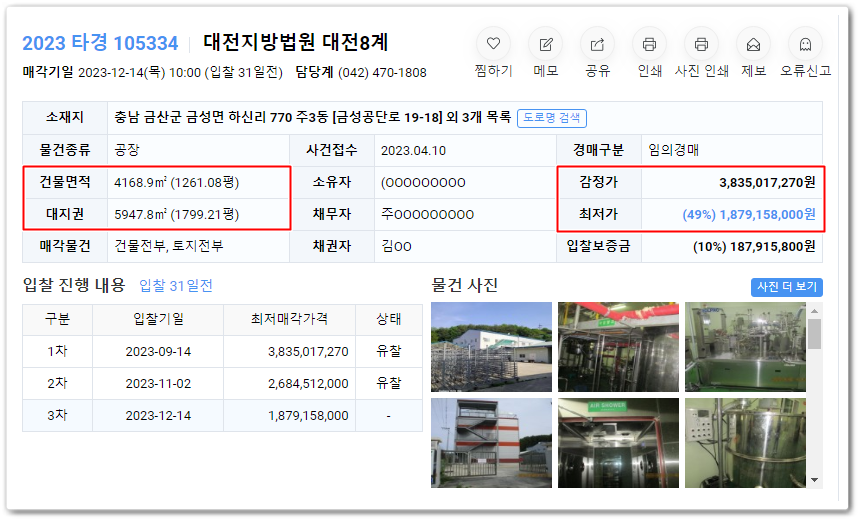Image resolution: width=861 pixels, height=522 pixels.
Task: Click the 1차 row 유찰 status
Action: pyautogui.click(x=388, y=351)
